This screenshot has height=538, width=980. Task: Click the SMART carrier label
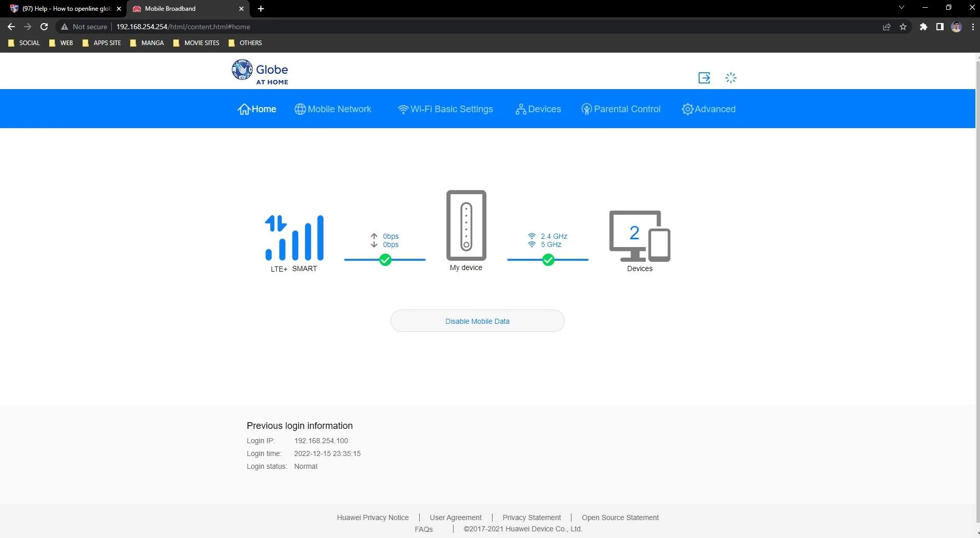coord(304,268)
